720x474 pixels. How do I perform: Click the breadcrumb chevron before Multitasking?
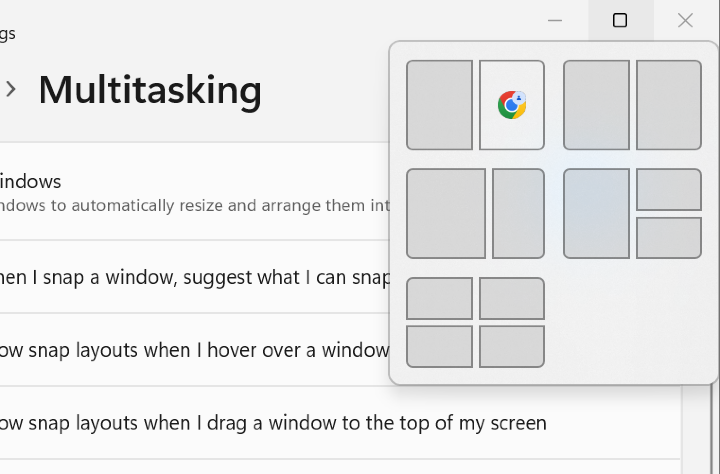coord(11,89)
